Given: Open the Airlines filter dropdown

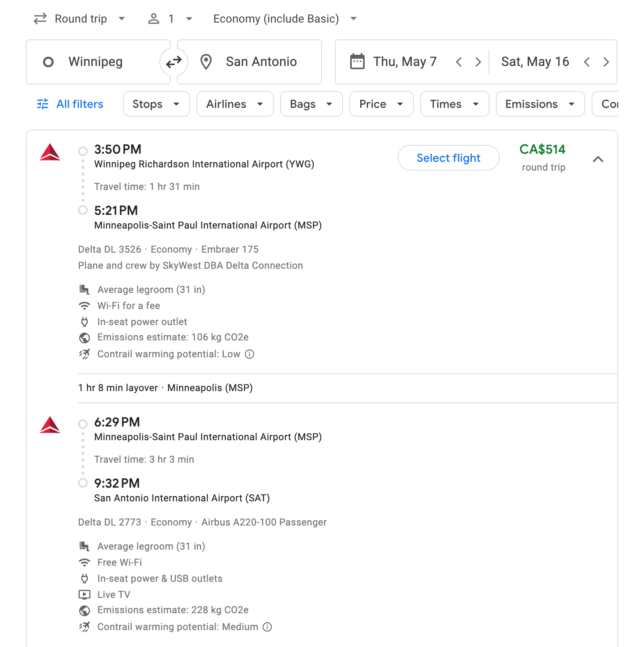Looking at the screenshot, I should [x=235, y=104].
